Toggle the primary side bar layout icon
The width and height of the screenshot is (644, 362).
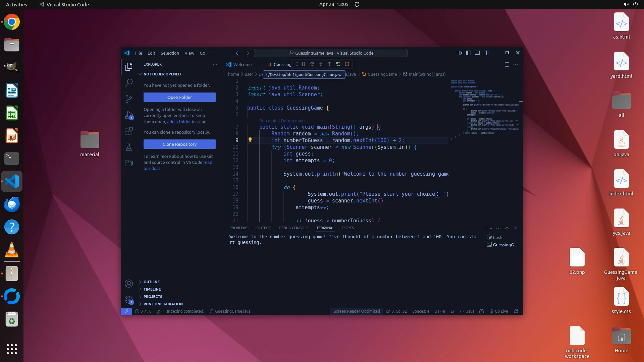469,53
